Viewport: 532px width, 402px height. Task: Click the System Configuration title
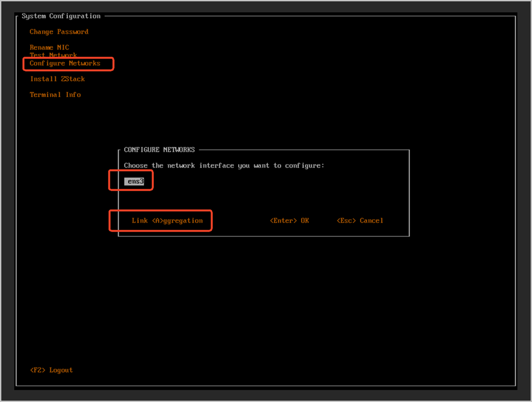coord(61,16)
